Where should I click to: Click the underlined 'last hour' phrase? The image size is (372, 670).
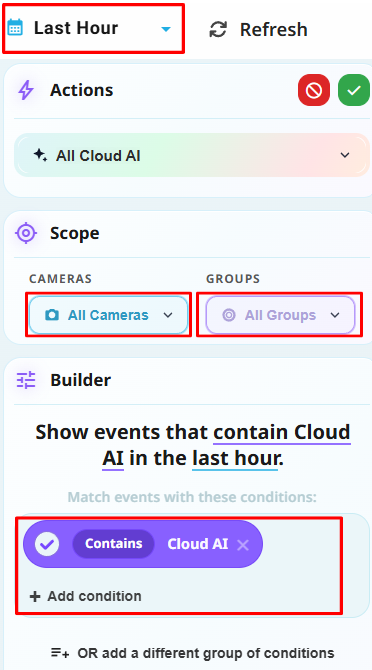coord(235,459)
